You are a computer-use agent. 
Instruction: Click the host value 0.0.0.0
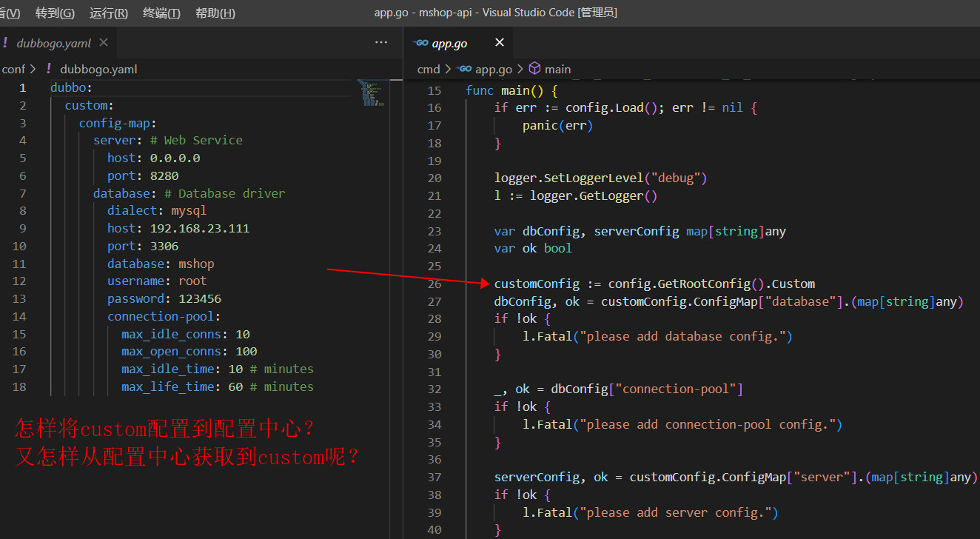point(175,158)
